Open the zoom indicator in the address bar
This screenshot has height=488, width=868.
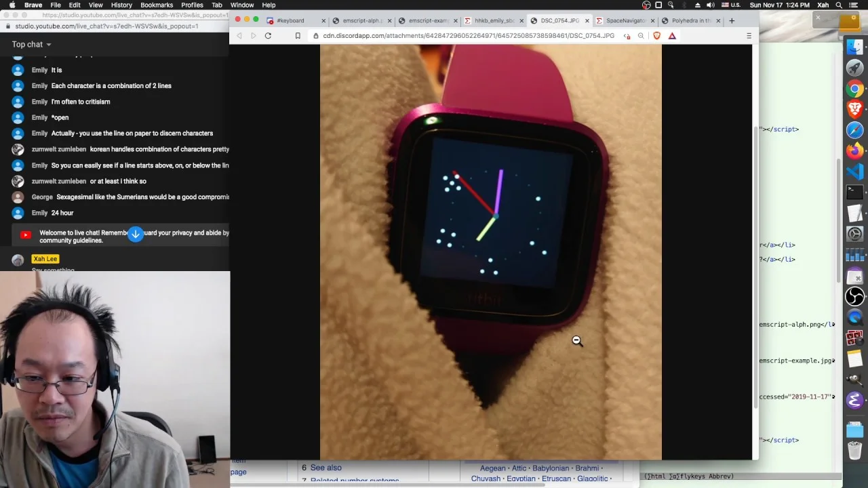pos(641,35)
